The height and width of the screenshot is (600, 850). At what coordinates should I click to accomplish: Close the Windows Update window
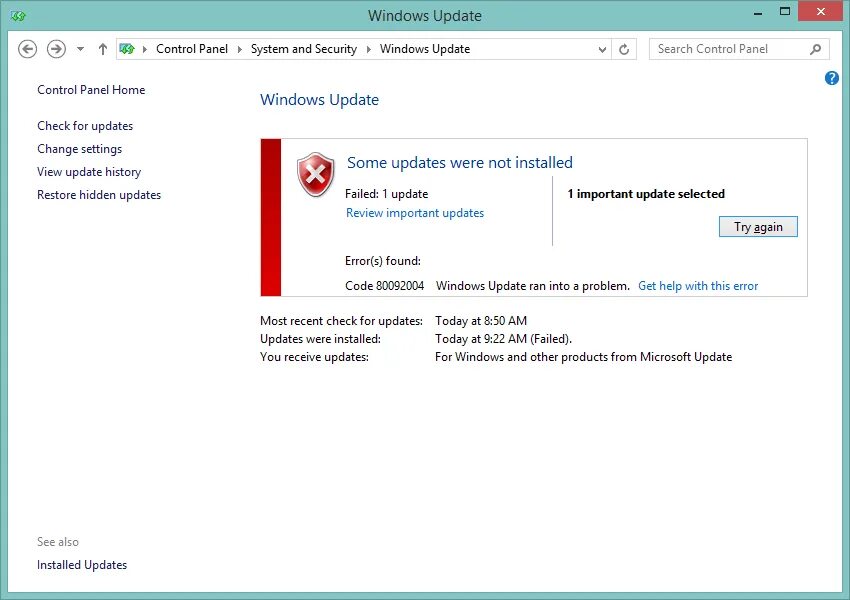click(x=821, y=11)
